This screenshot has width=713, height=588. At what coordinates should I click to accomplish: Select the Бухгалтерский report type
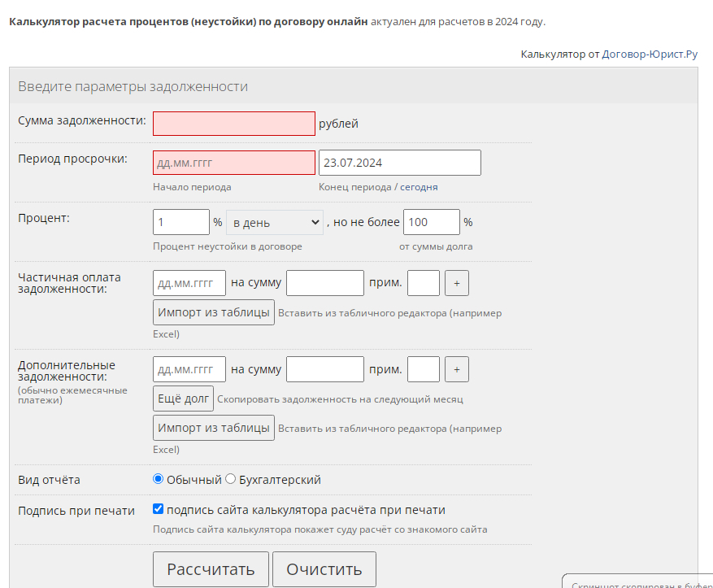[x=230, y=479]
